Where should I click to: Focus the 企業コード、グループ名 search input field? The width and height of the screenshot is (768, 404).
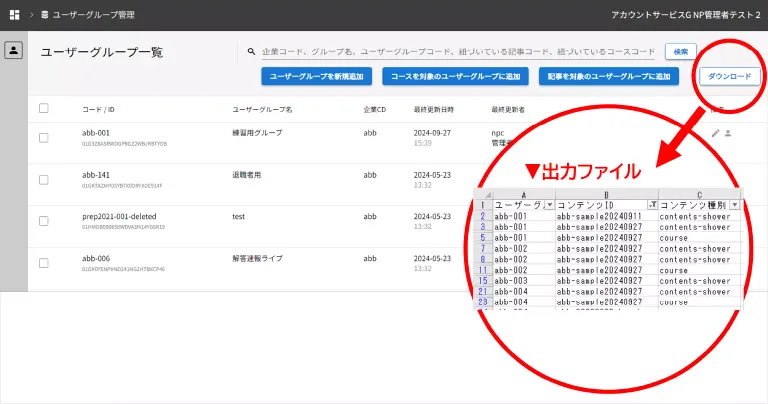point(458,51)
